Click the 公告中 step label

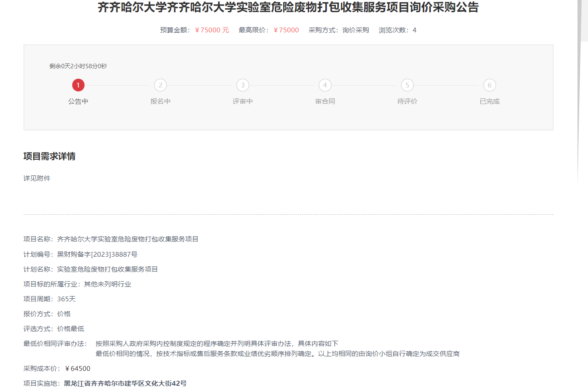click(x=78, y=101)
